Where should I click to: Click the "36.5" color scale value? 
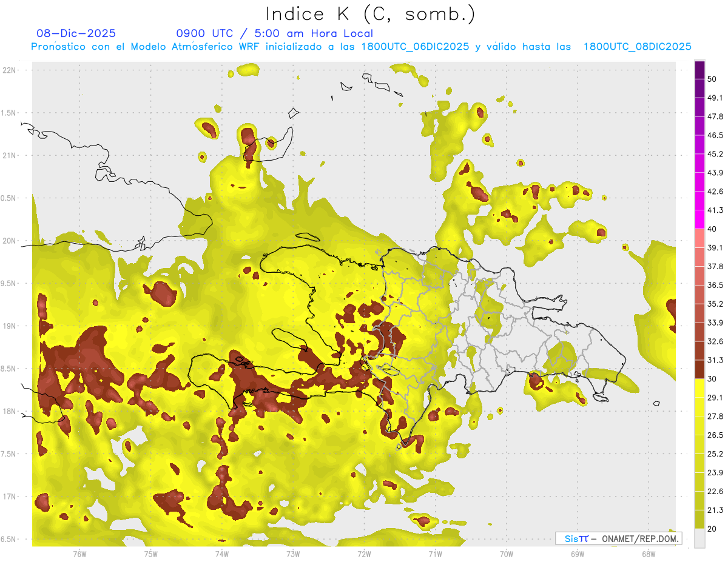coord(715,285)
